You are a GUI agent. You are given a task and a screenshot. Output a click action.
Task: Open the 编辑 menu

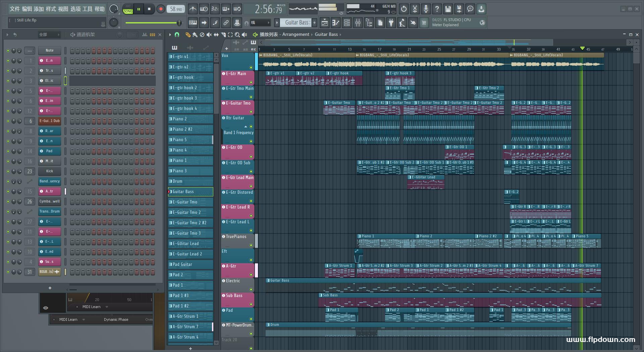tap(27, 9)
